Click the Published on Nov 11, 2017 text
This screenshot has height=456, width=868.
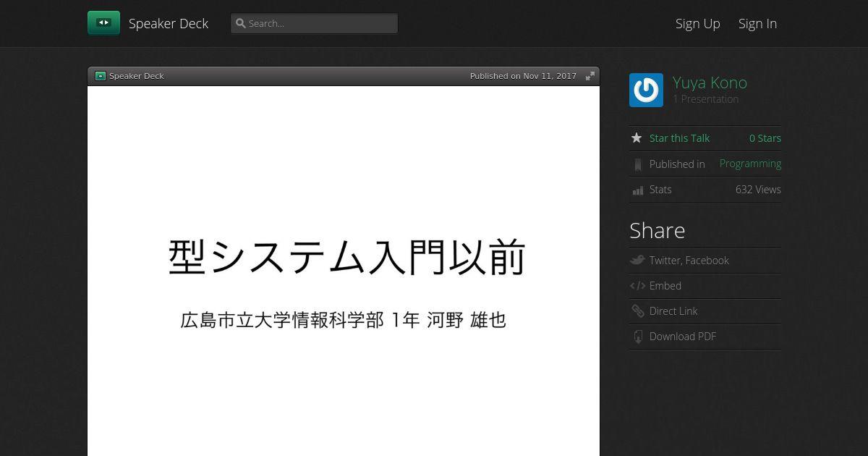pos(523,76)
